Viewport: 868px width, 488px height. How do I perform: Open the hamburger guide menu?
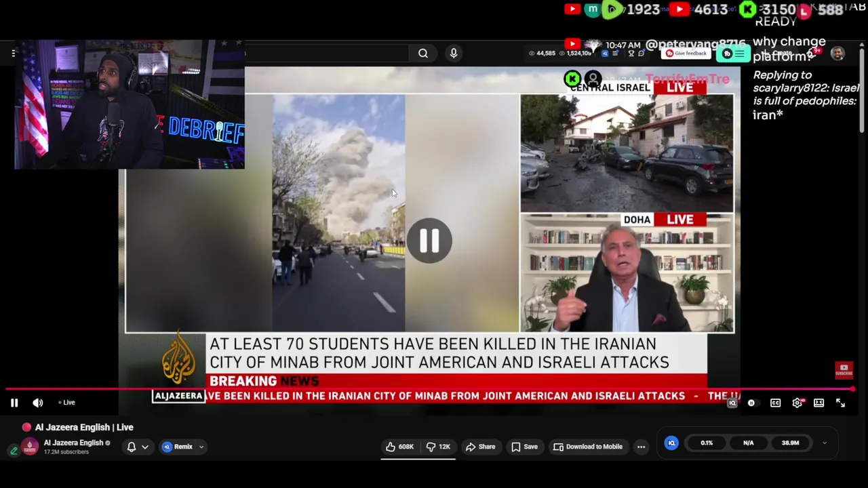[13, 53]
